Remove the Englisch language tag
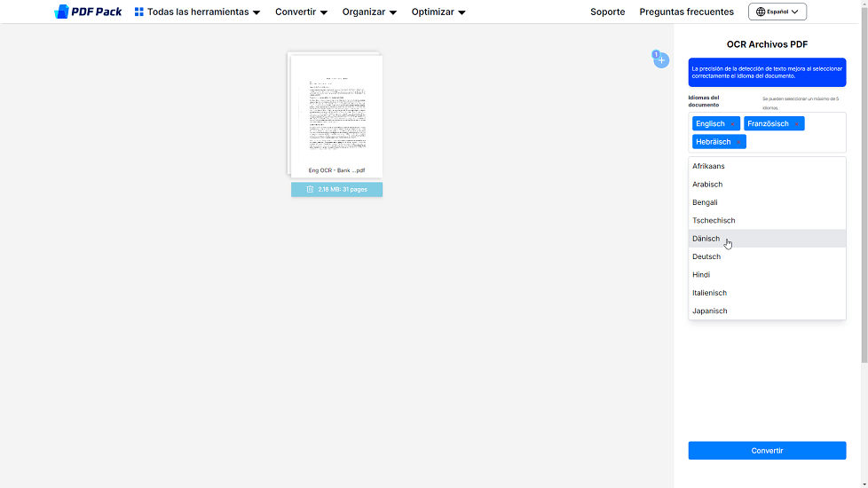This screenshot has height=488, width=868. coord(733,124)
